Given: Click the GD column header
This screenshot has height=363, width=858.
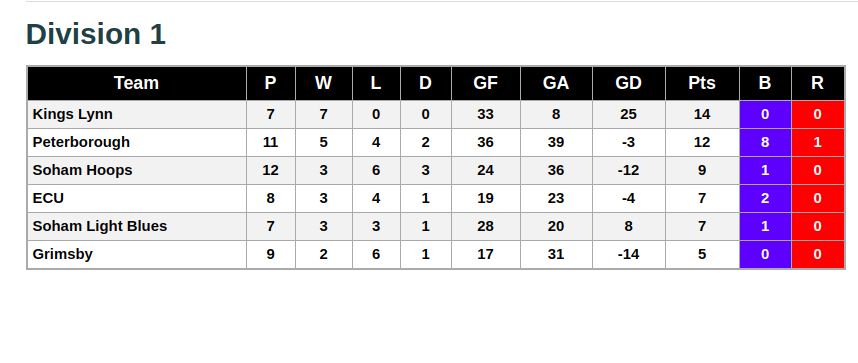Looking at the screenshot, I should point(628,83).
